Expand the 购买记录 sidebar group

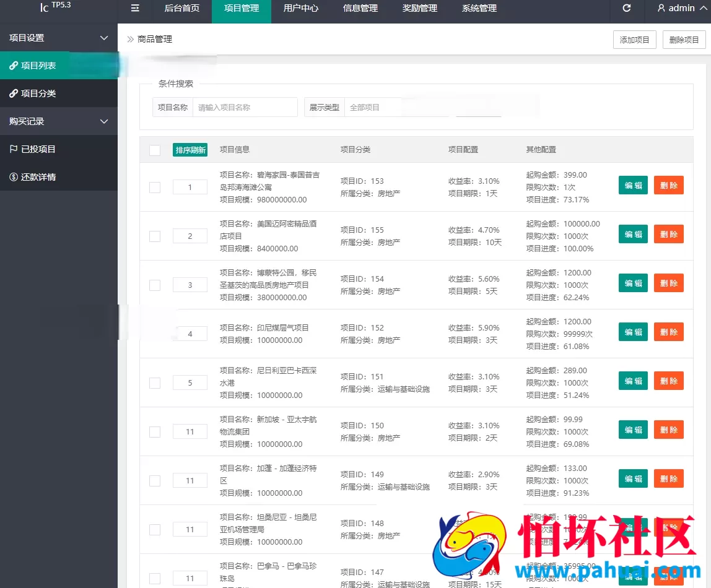click(x=104, y=121)
